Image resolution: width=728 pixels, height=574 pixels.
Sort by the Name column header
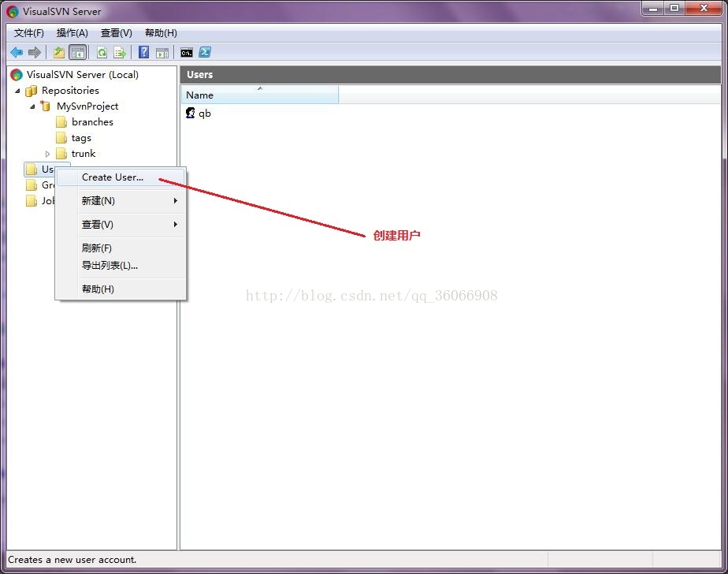point(259,95)
